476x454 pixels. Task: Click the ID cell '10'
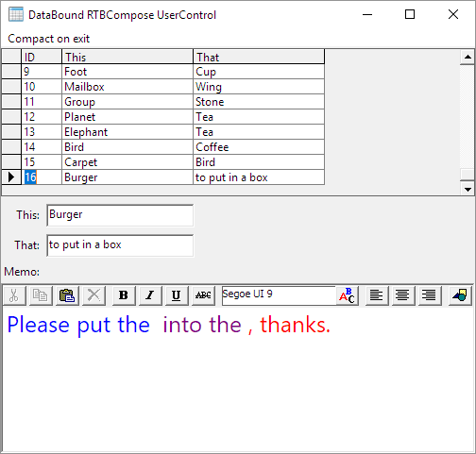(42, 87)
